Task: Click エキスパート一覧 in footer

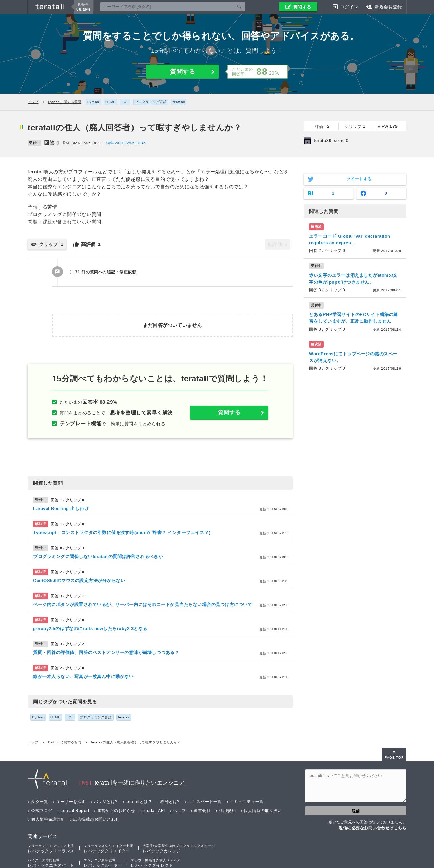Action: coord(204,802)
